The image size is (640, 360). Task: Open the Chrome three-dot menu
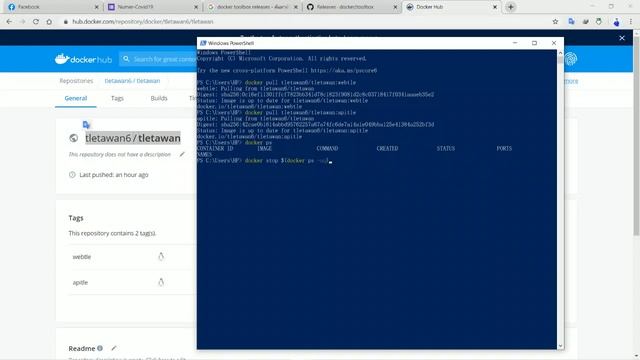(631, 22)
